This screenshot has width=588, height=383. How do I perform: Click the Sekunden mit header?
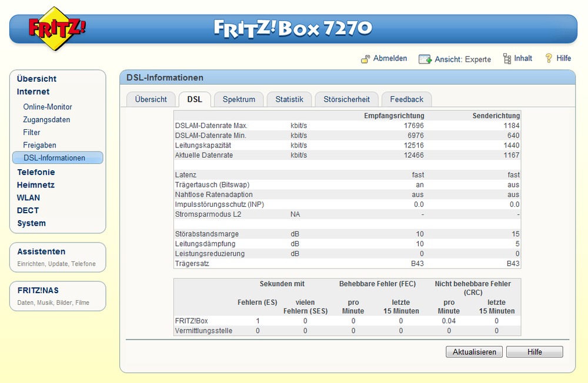[x=282, y=284]
